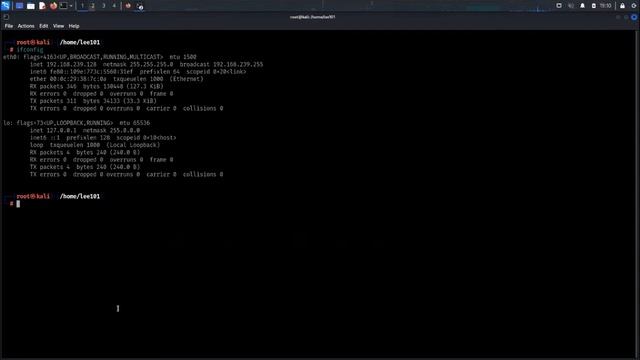Screen dimensions: 640x360
Task: Click the second prompt path /home/lee101
Action: [x=80, y=196]
